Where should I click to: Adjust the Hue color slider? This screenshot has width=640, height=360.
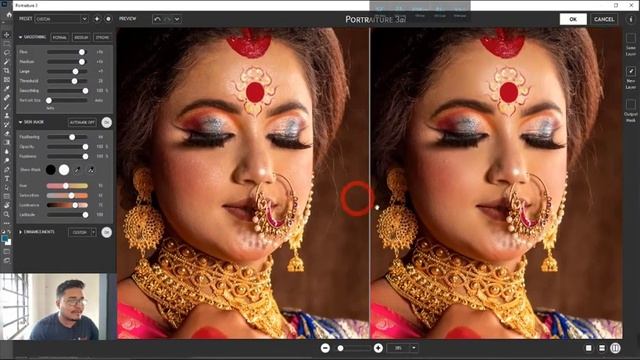point(67,186)
